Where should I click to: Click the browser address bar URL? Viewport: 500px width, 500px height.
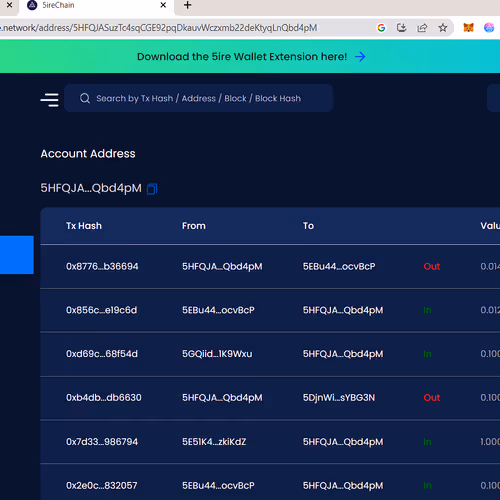(160, 28)
